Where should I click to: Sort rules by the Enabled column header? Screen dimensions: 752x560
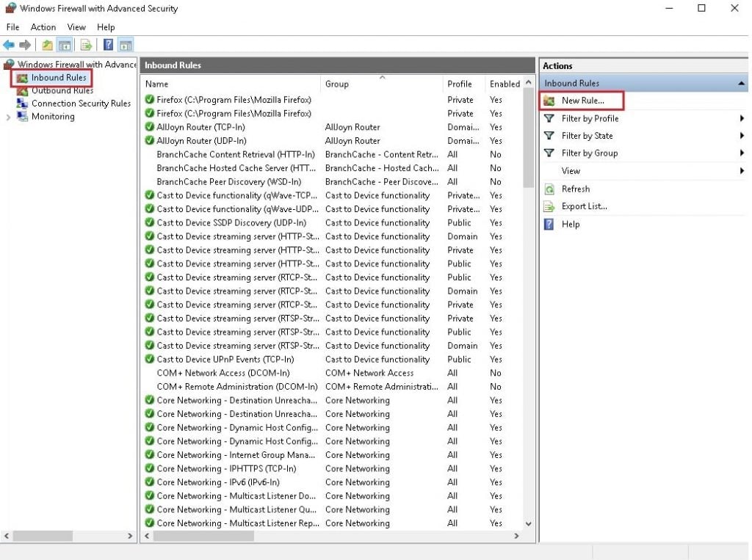(505, 84)
